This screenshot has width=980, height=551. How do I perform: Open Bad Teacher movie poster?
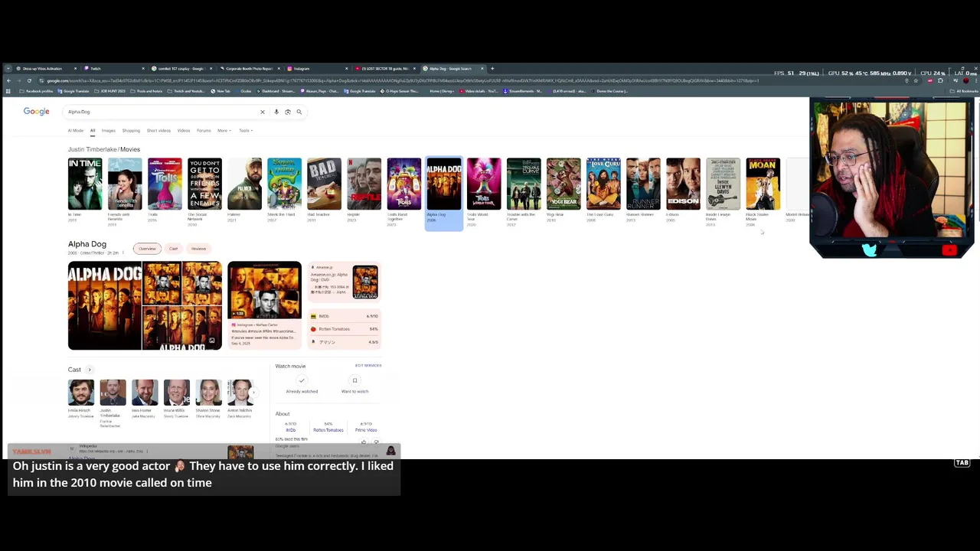324,184
